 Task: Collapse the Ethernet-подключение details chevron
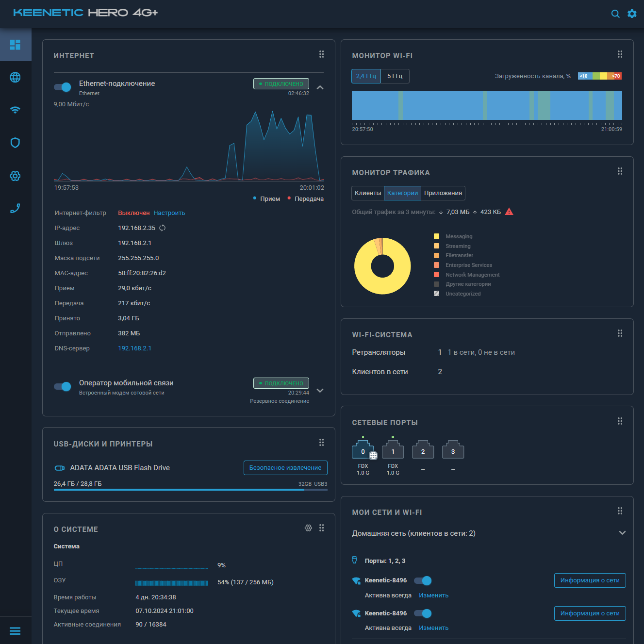[320, 88]
